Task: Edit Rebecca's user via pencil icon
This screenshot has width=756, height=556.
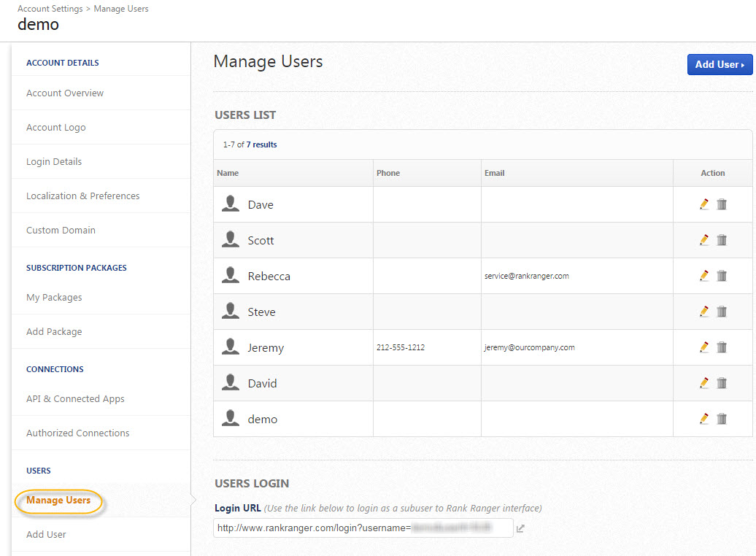Action: click(x=704, y=276)
